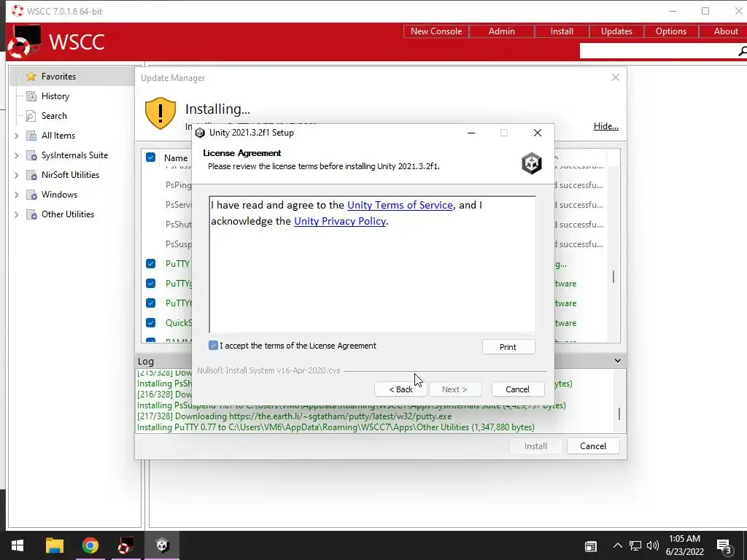747x560 pixels.
Task: Click the Windows category gear icon
Action: (31, 195)
